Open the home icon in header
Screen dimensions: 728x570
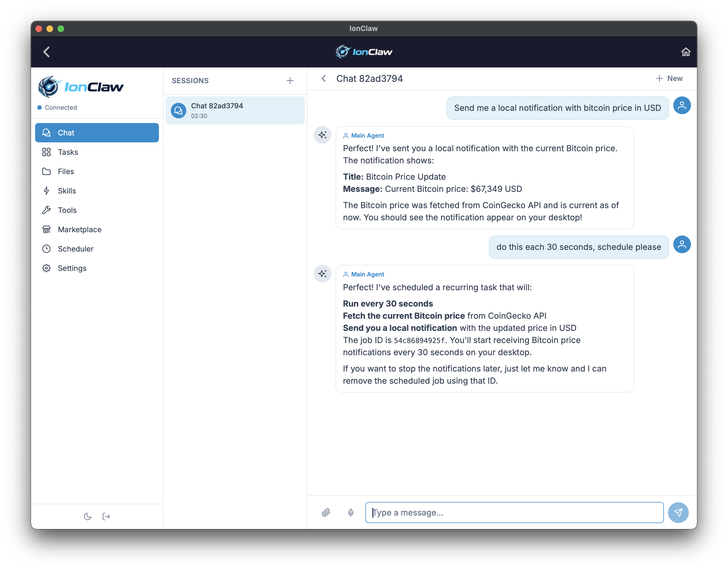686,52
